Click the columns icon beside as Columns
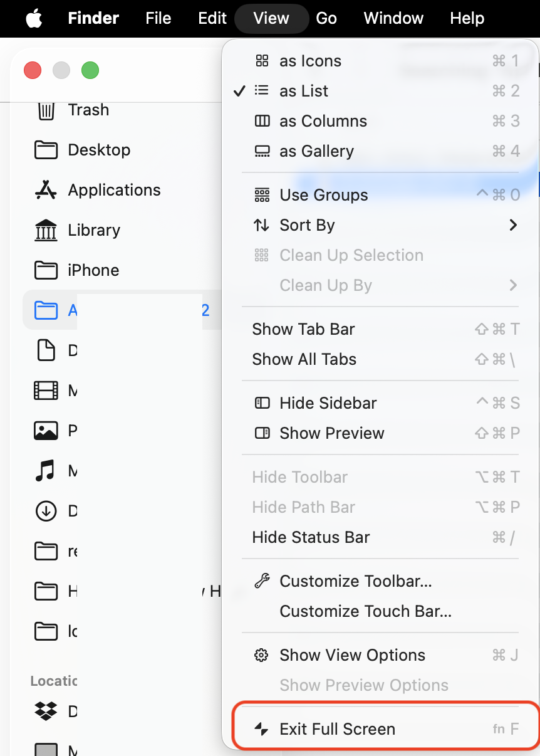This screenshot has width=540, height=756. coord(262,121)
